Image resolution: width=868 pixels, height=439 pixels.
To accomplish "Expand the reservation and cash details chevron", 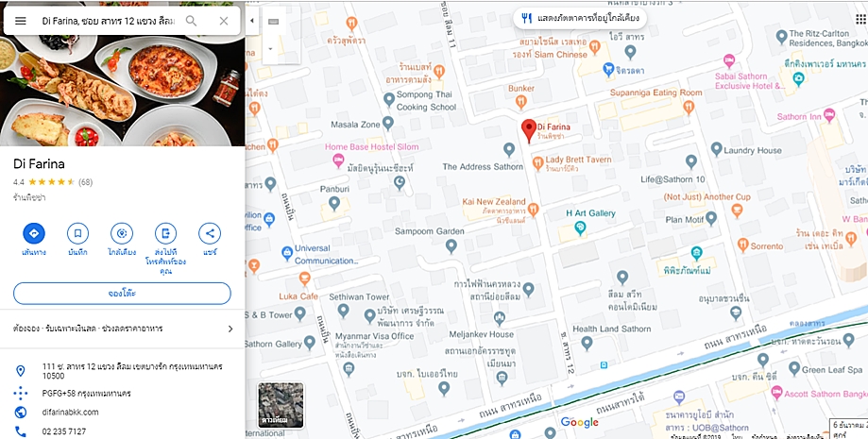I will (230, 329).
